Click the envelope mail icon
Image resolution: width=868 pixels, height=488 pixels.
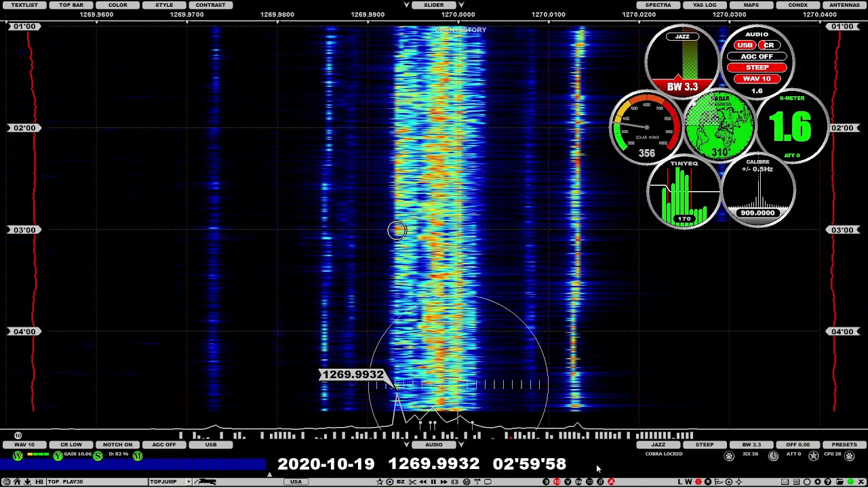click(x=785, y=482)
